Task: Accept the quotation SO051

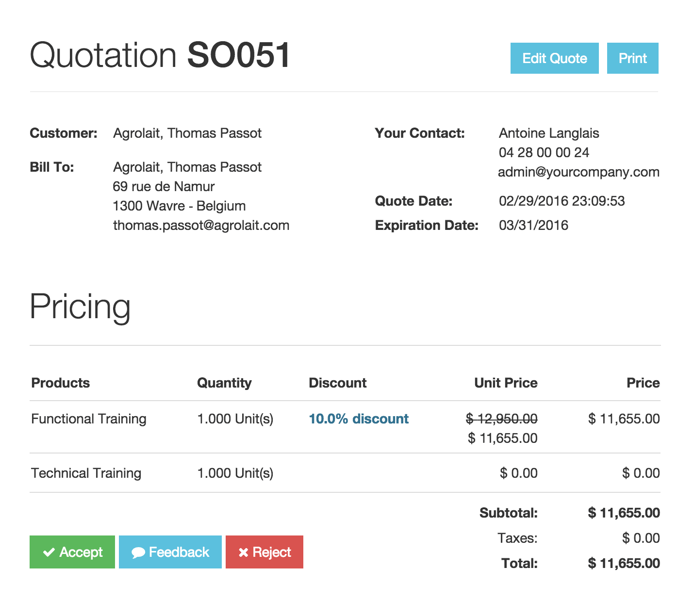Action: [x=72, y=551]
